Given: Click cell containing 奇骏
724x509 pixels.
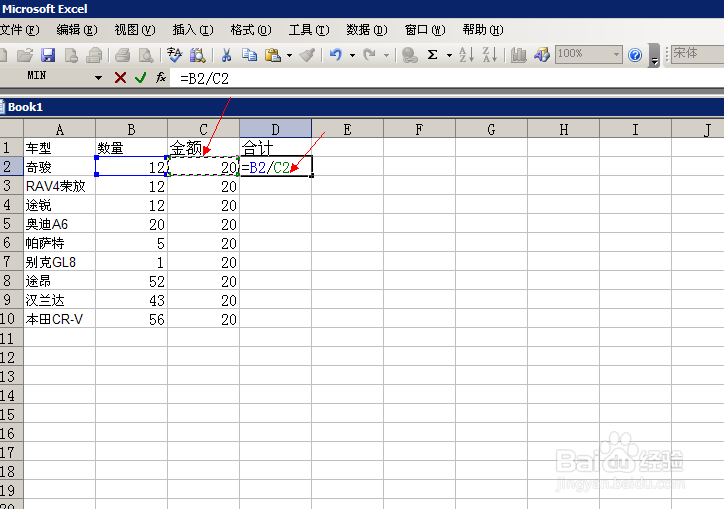Looking at the screenshot, I should click(x=60, y=167).
